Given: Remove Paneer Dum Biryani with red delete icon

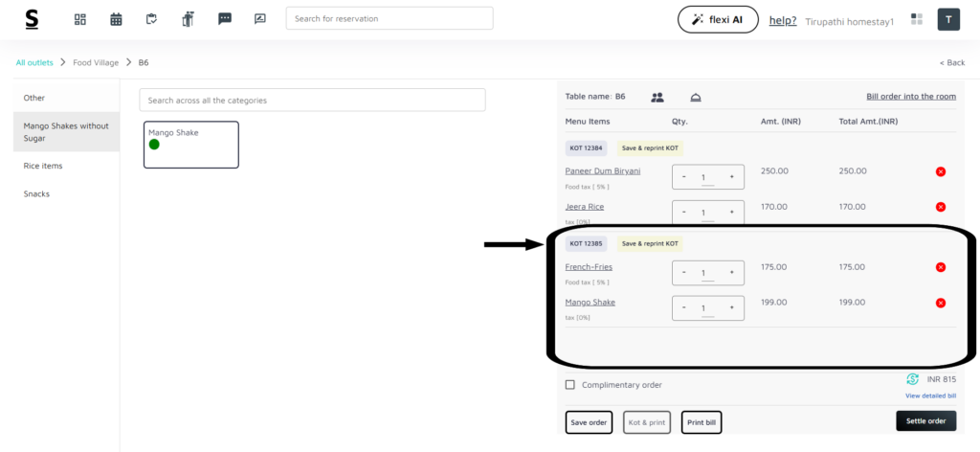Looking at the screenshot, I should tap(940, 171).
